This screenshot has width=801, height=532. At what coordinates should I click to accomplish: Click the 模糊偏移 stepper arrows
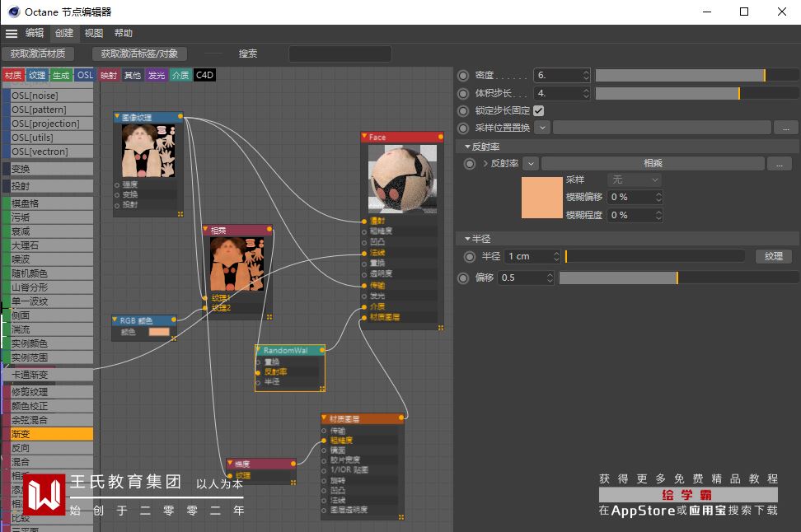[658, 197]
